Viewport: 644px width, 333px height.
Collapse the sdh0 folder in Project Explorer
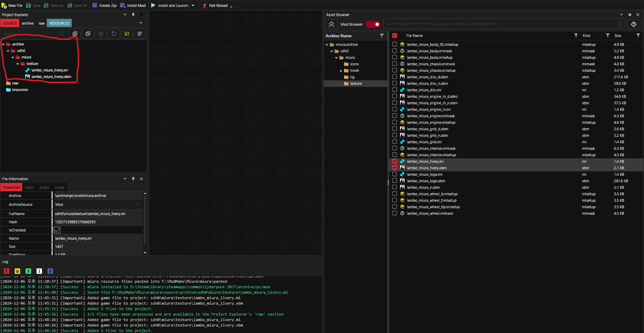coord(8,51)
